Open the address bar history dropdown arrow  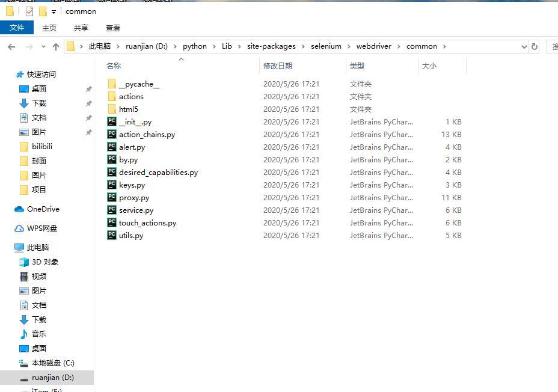(x=524, y=46)
